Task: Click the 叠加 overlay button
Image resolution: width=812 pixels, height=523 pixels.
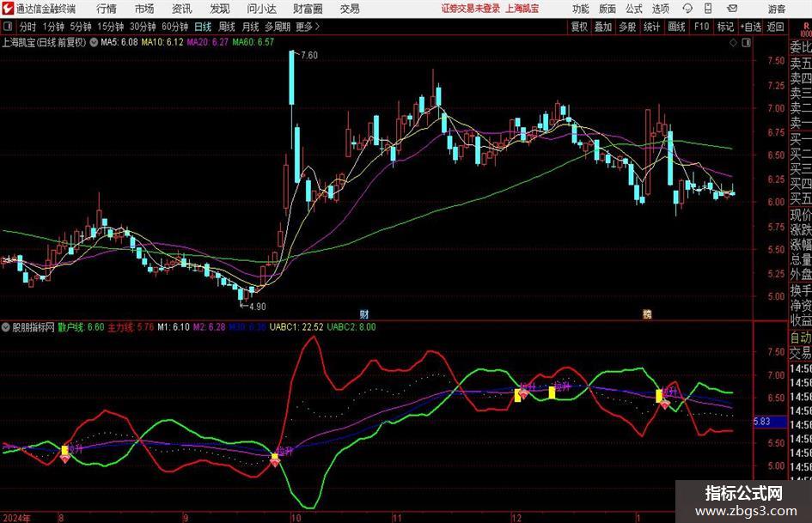Action: [x=603, y=27]
